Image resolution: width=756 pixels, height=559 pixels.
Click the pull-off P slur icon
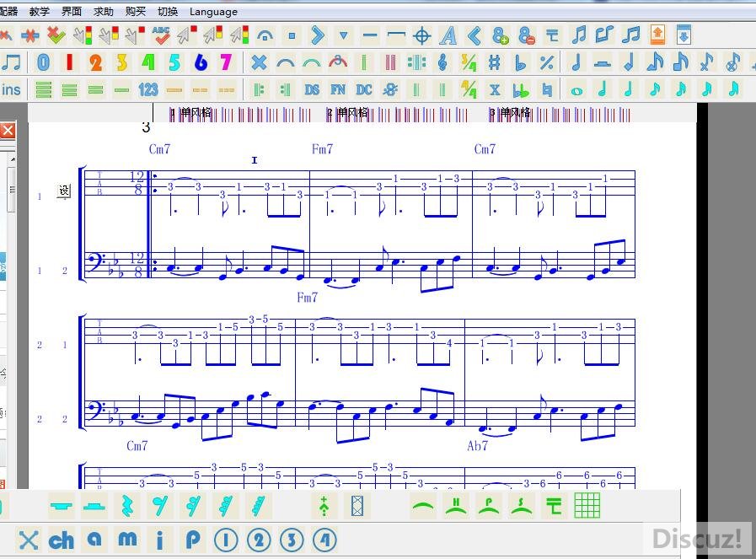pyautogui.click(x=489, y=506)
